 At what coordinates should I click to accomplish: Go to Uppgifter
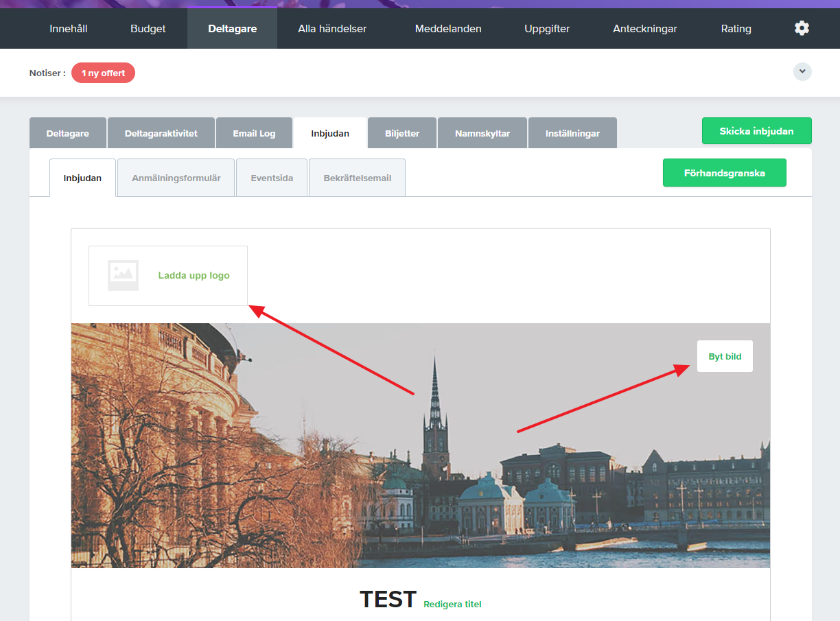(547, 29)
